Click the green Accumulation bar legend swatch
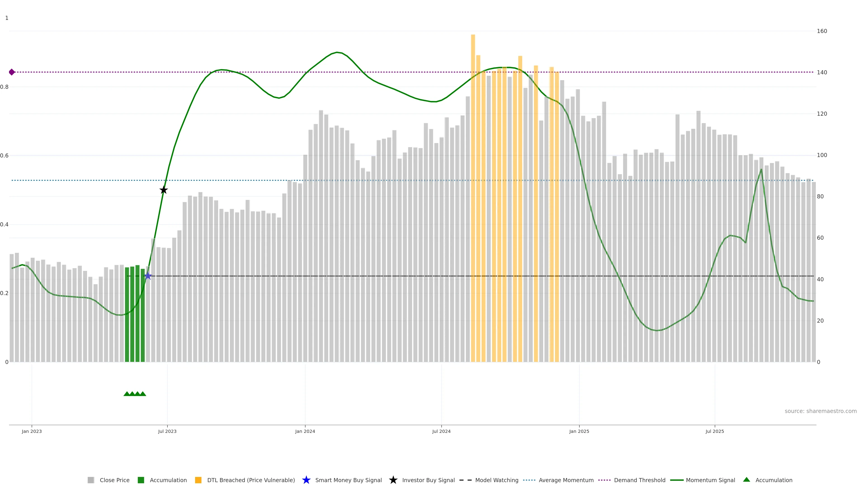The height and width of the screenshot is (488, 868). click(141, 480)
